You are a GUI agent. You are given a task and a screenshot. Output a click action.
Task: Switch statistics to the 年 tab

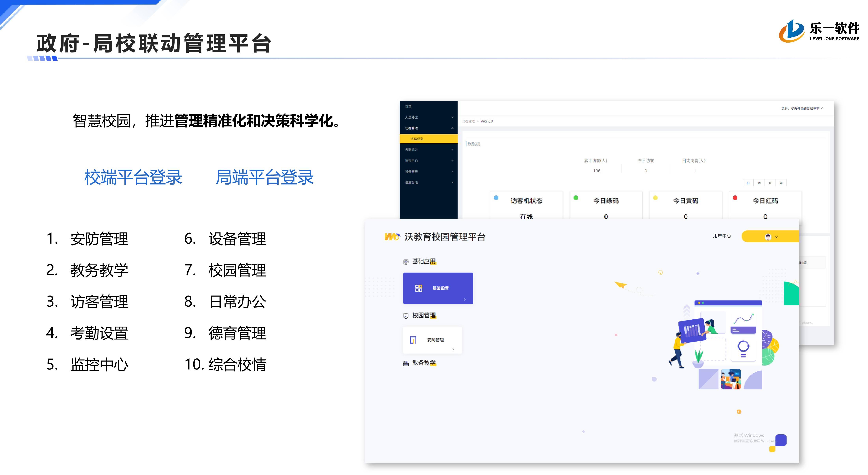[781, 183]
